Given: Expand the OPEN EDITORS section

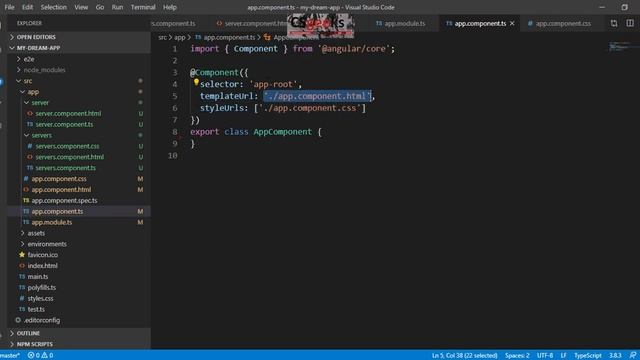Looking at the screenshot, I should (x=79, y=37).
